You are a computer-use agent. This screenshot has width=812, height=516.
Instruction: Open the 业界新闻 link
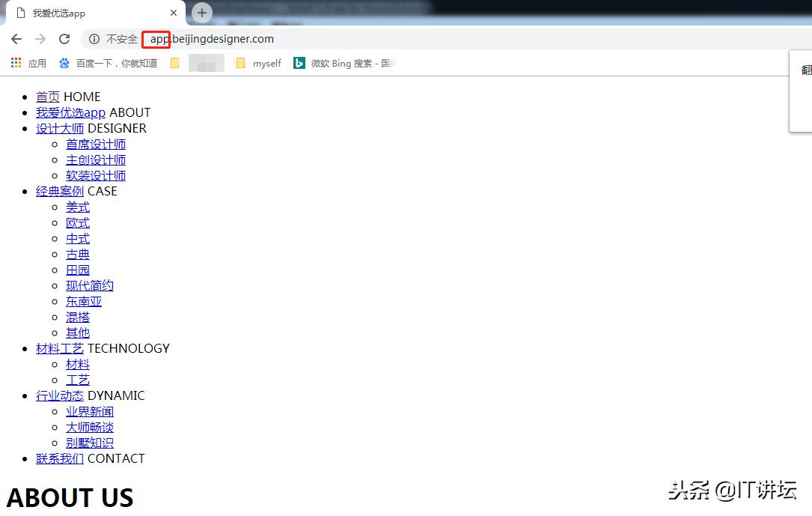[x=90, y=412]
